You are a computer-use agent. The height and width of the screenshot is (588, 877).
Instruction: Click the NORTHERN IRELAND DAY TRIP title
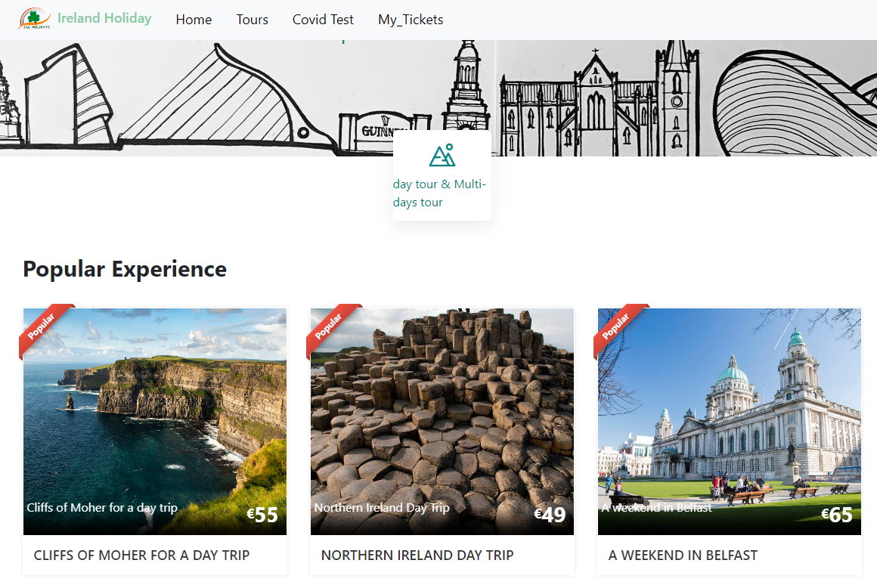click(417, 555)
